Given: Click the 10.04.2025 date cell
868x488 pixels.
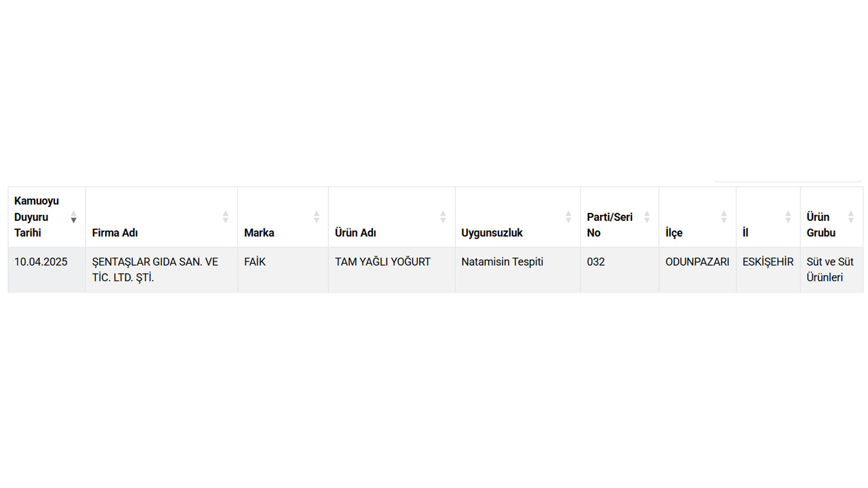Looking at the screenshot, I should [x=47, y=270].
